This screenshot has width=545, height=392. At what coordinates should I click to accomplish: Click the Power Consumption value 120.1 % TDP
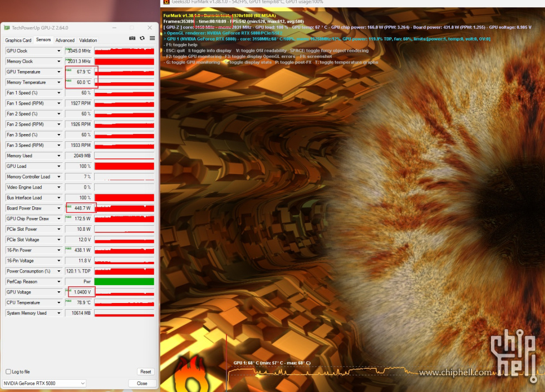(78, 271)
